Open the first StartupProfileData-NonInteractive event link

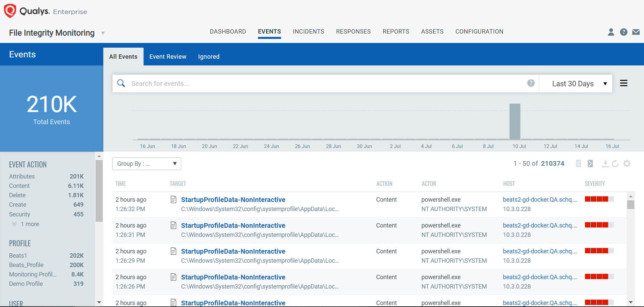(233, 200)
